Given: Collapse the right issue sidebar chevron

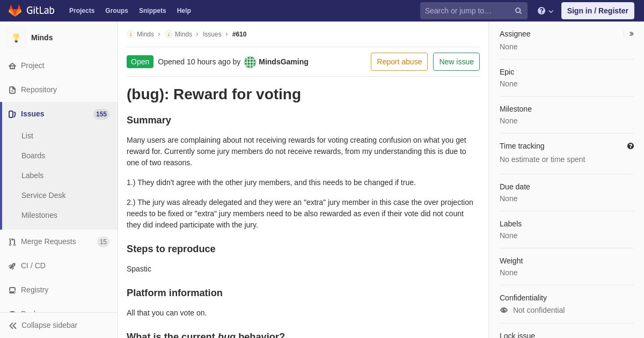Looking at the screenshot, I should (631, 34).
